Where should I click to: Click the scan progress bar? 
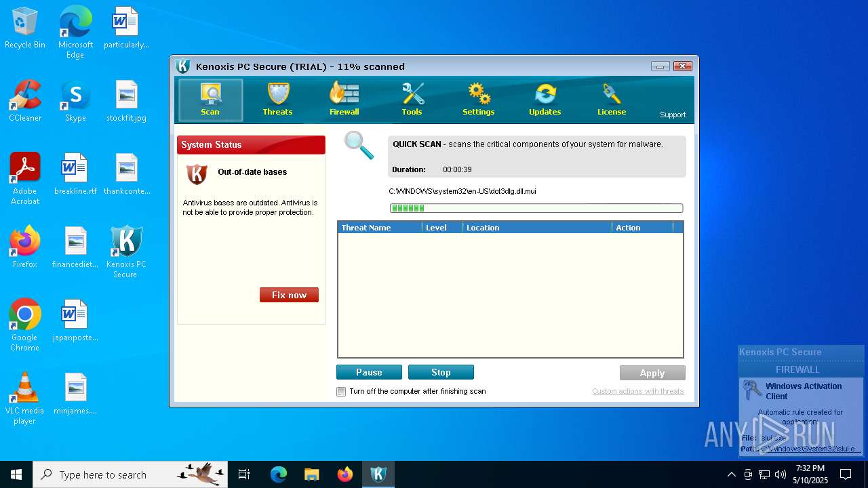536,208
